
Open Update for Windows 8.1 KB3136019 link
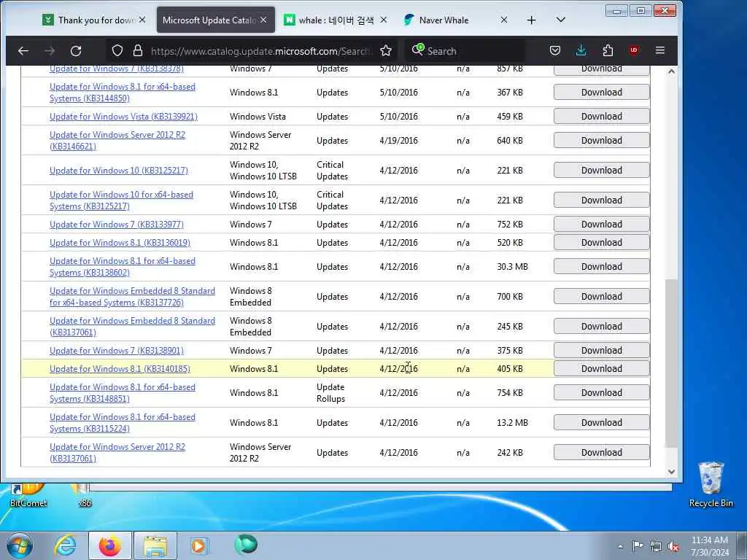point(120,243)
